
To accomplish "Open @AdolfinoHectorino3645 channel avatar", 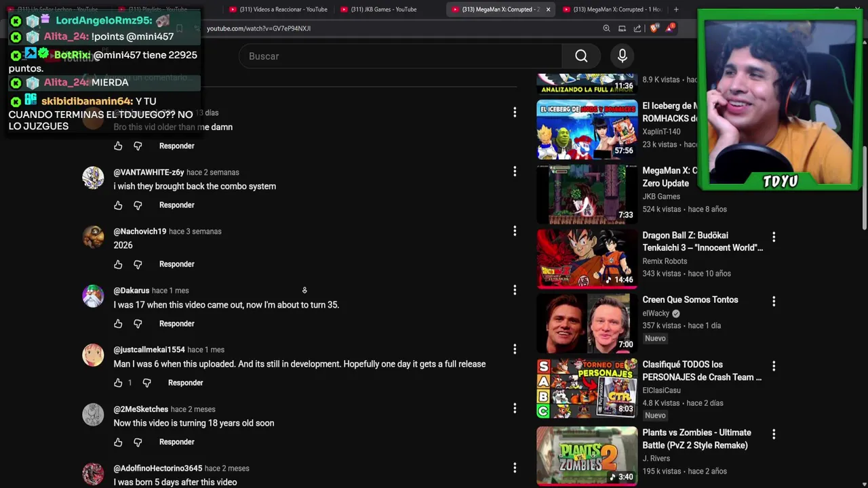I will click(93, 474).
